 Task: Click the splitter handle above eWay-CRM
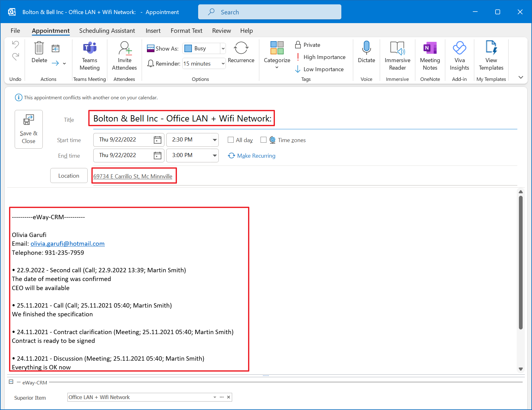pyautogui.click(x=266, y=375)
